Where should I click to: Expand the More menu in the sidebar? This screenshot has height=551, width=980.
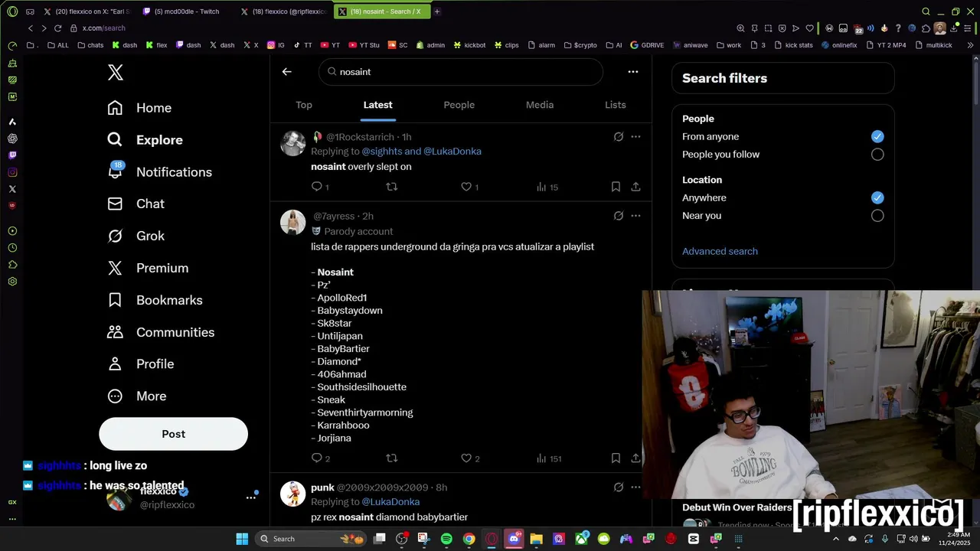(136, 396)
